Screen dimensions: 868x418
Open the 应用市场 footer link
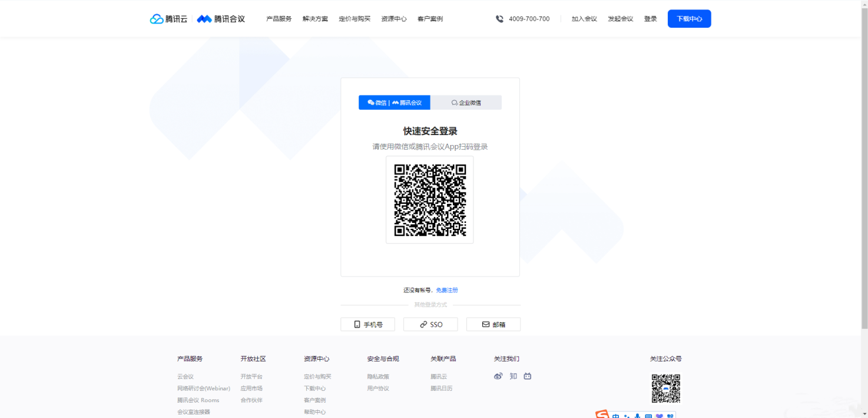point(251,389)
